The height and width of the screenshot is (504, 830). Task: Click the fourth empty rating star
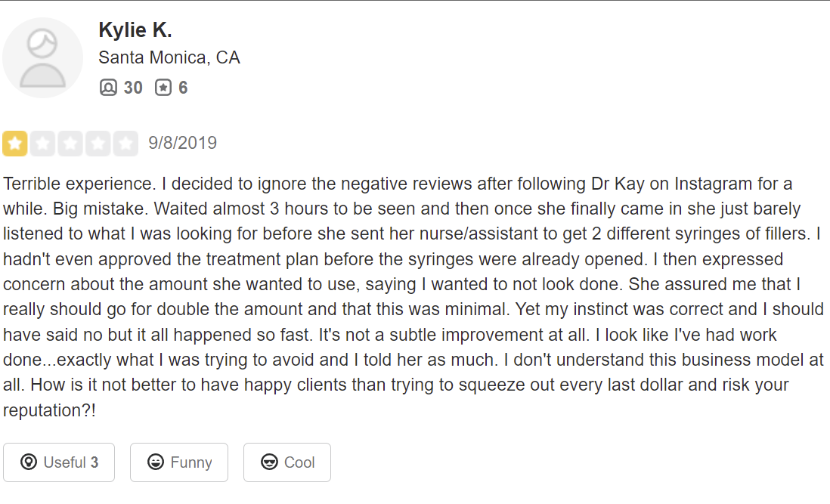point(98,144)
